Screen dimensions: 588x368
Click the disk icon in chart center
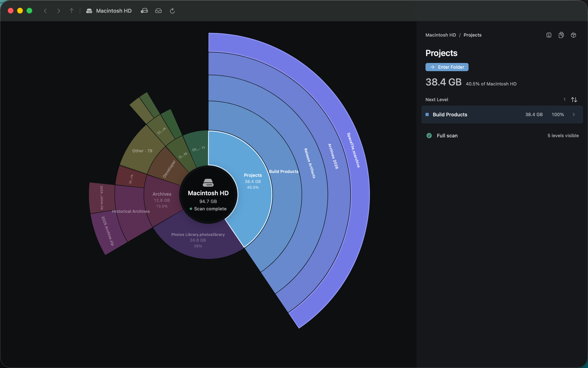208,183
